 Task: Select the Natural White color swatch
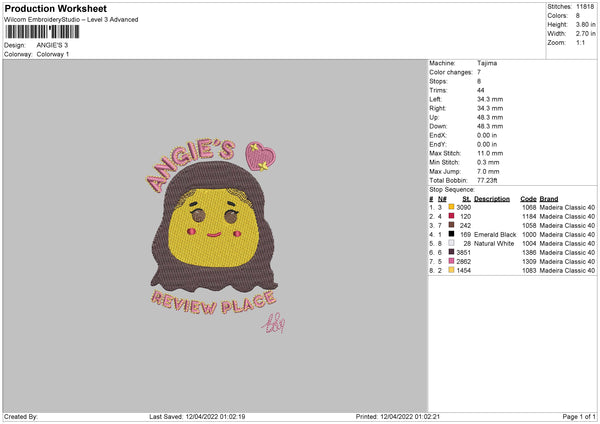coord(451,243)
